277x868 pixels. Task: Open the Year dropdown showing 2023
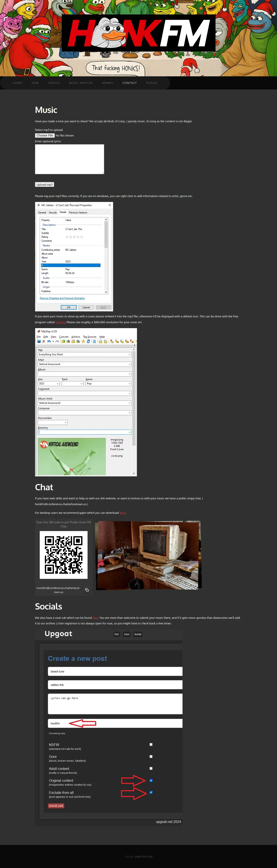[x=58, y=384]
